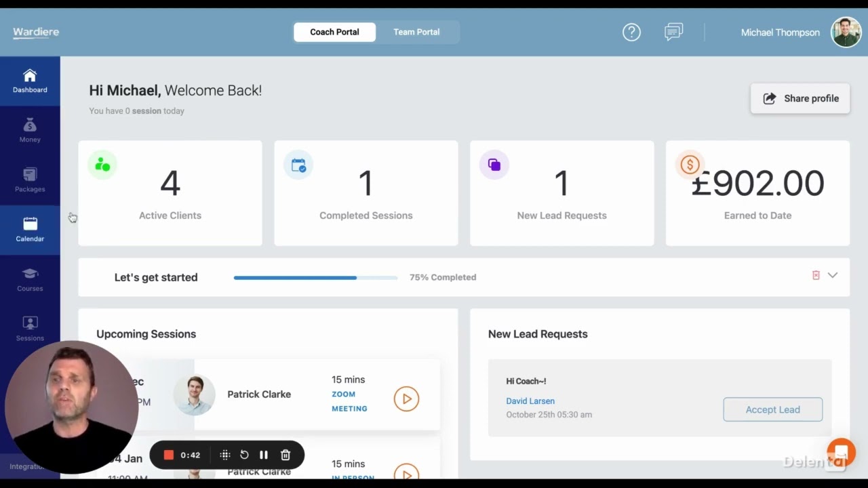
Task: Open the Courses sidebar section
Action: pyautogui.click(x=30, y=279)
